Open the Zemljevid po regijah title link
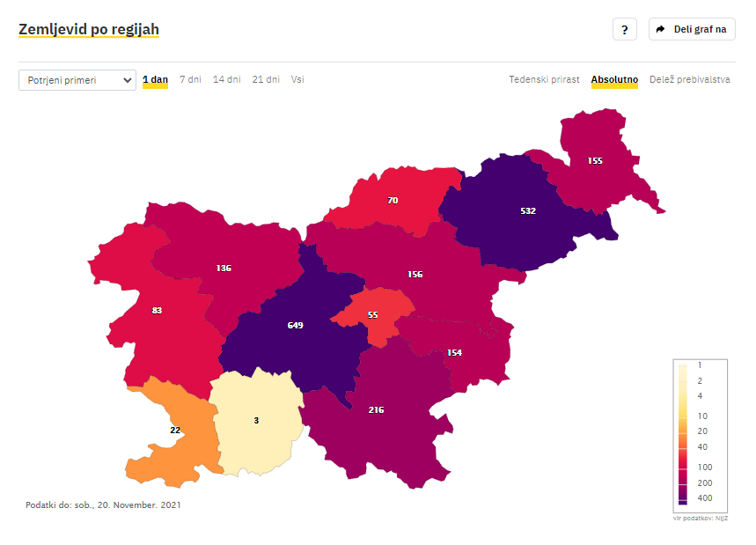 89,29
